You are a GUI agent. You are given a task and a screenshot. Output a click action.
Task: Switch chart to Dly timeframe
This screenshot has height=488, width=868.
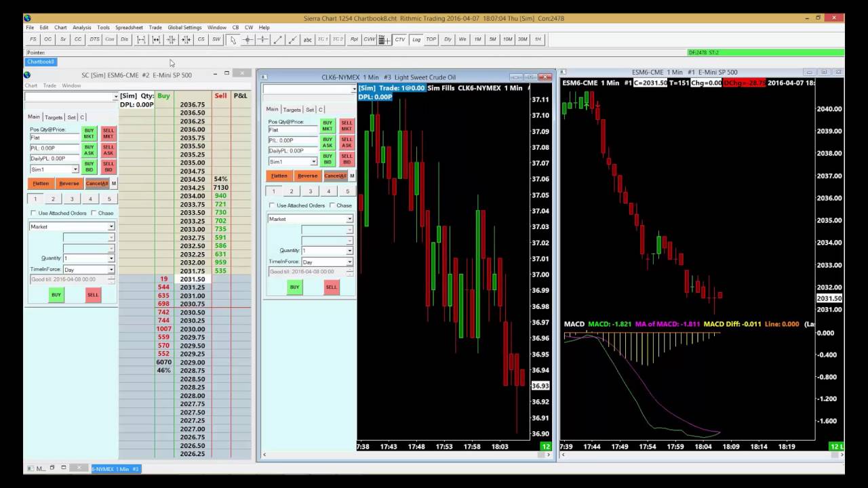(448, 39)
